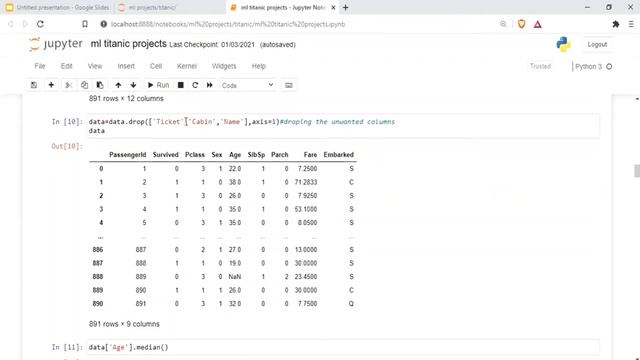Click the NaN value in Age column
Screen dimensions: 640x360
click(235, 277)
